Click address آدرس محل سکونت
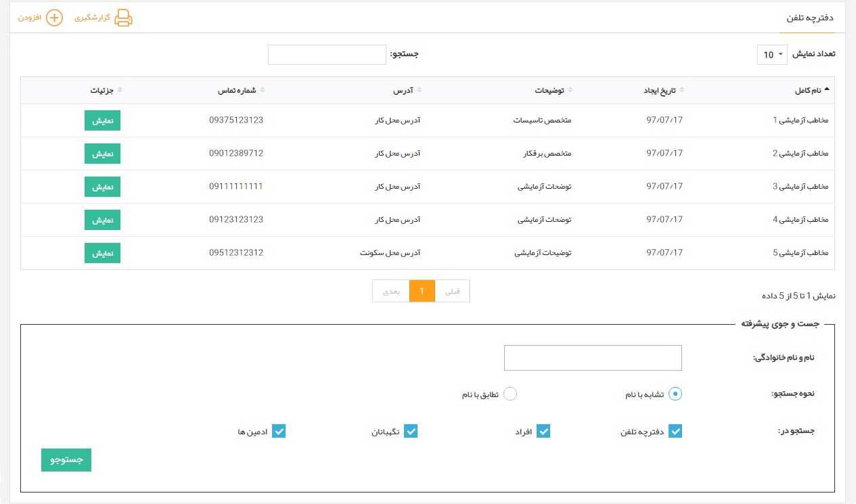Viewport: 856px width, 504px height. pyautogui.click(x=390, y=253)
